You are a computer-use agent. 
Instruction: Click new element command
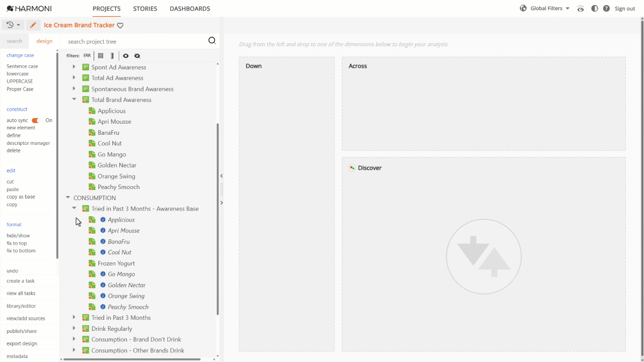[21, 128]
